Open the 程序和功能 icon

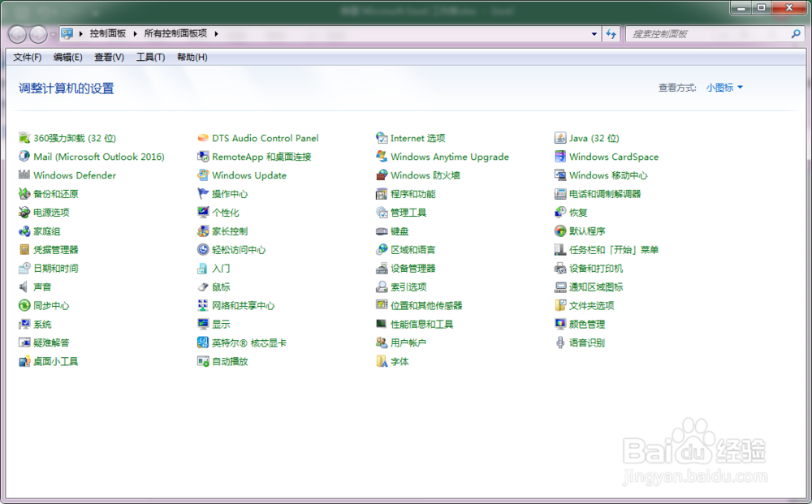(382, 194)
